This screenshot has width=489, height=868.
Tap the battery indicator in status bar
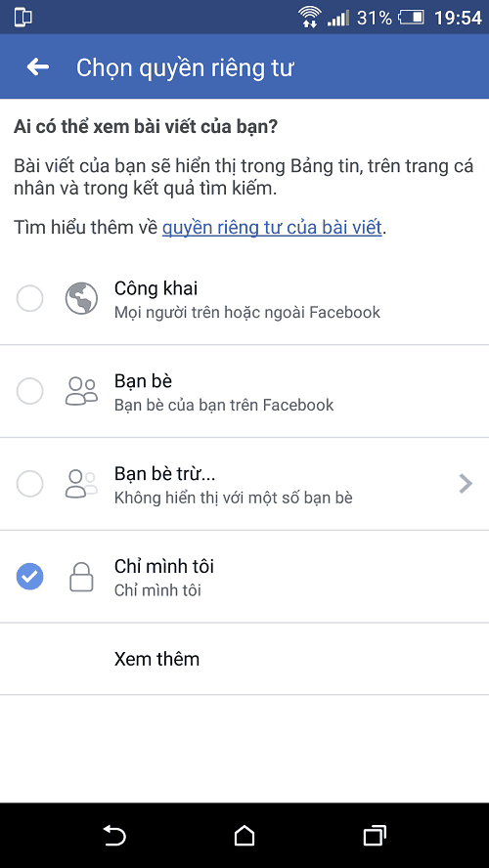pyautogui.click(x=411, y=18)
